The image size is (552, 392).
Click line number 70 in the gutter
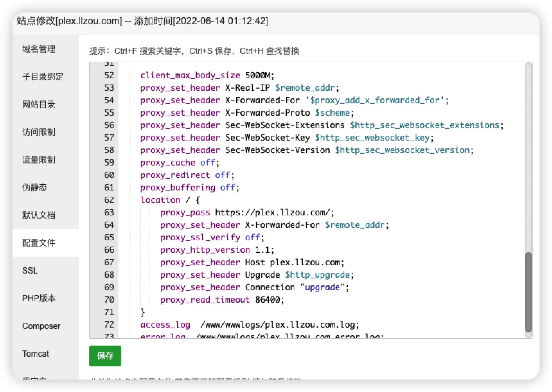click(109, 300)
